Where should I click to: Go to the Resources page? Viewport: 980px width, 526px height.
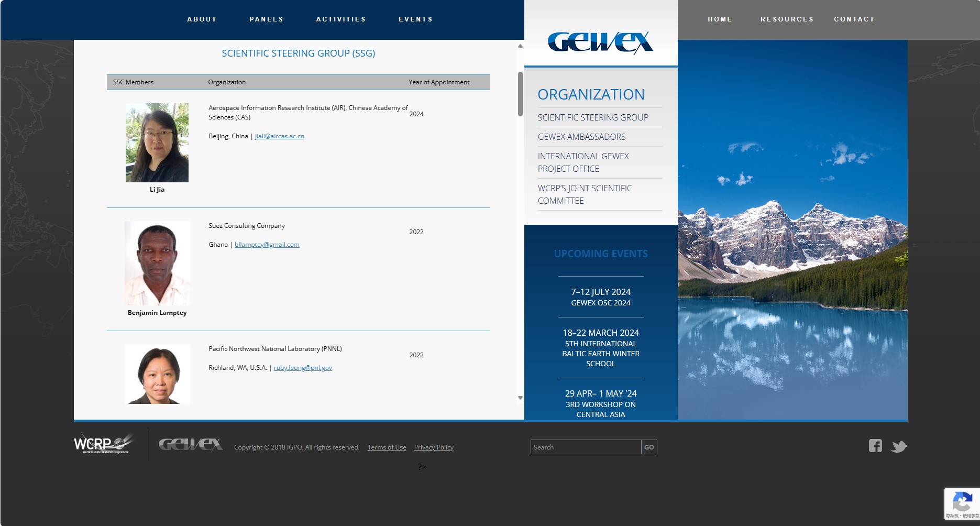coord(787,19)
